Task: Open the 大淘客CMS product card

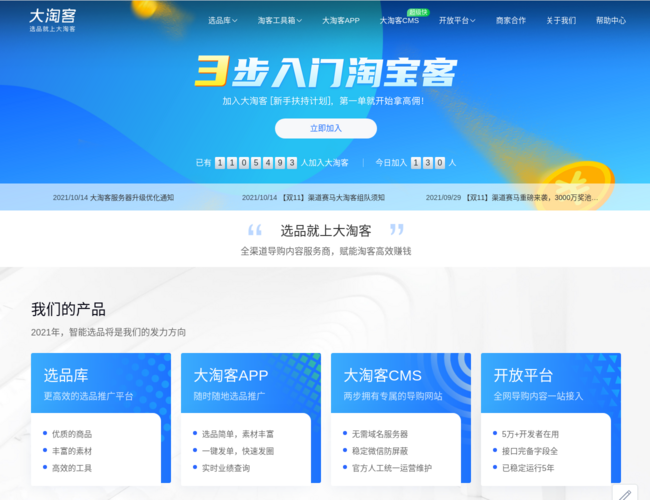Action: [x=401, y=418]
